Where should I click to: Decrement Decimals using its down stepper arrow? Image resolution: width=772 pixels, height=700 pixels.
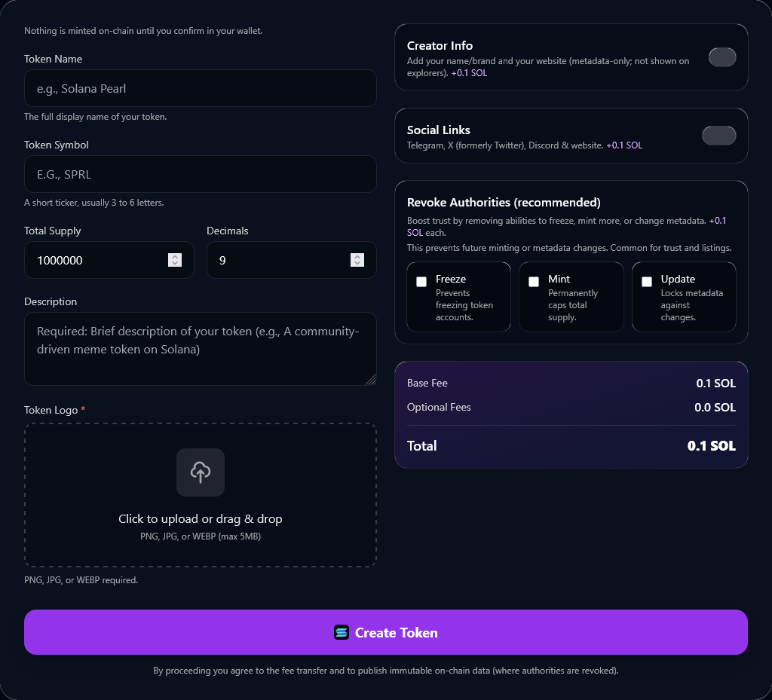pos(357,264)
